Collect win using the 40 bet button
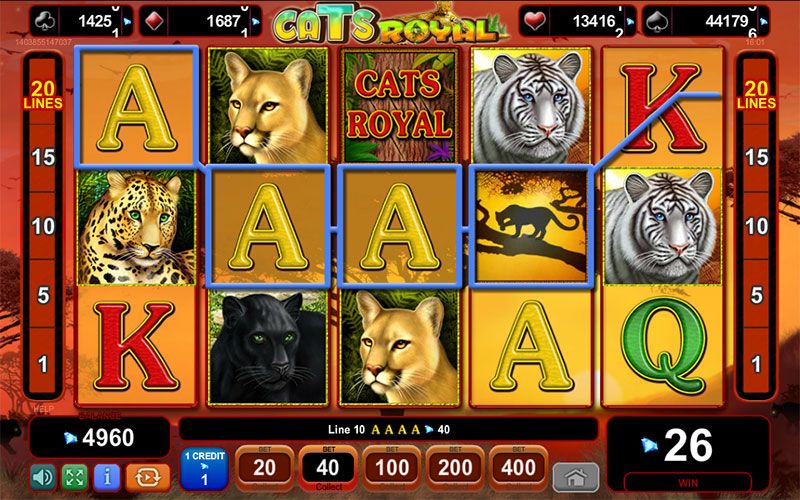The image size is (800, 500). tap(328, 468)
